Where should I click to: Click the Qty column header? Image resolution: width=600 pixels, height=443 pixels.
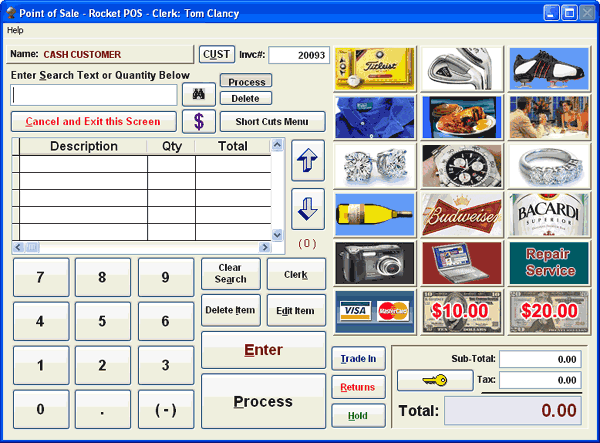coord(171,146)
